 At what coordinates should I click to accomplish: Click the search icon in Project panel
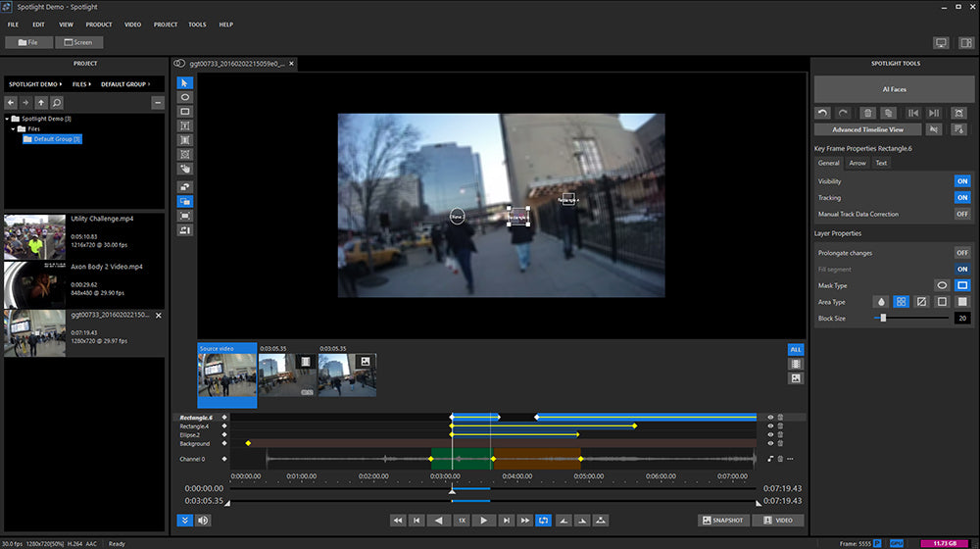point(57,102)
